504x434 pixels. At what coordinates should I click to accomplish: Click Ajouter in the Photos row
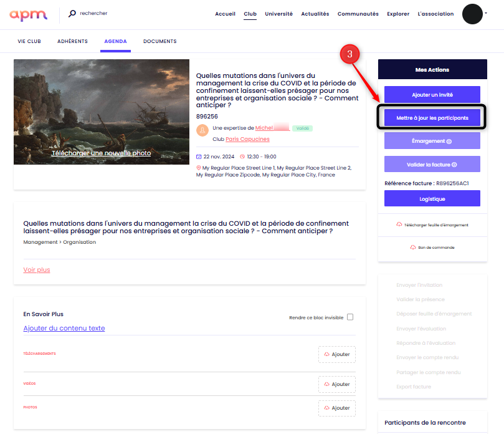337,408
